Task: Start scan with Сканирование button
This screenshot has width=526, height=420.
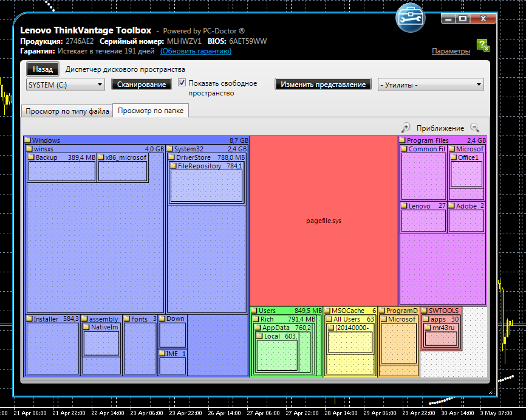Action: point(142,84)
